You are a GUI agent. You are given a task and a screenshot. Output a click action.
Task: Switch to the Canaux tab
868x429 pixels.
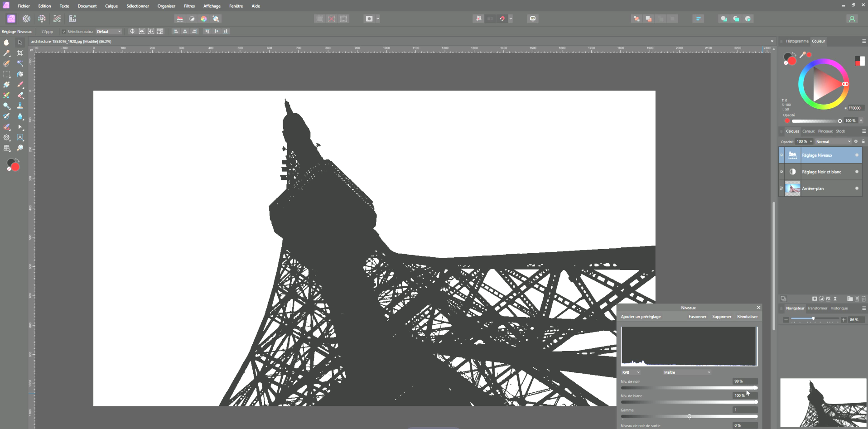click(808, 131)
